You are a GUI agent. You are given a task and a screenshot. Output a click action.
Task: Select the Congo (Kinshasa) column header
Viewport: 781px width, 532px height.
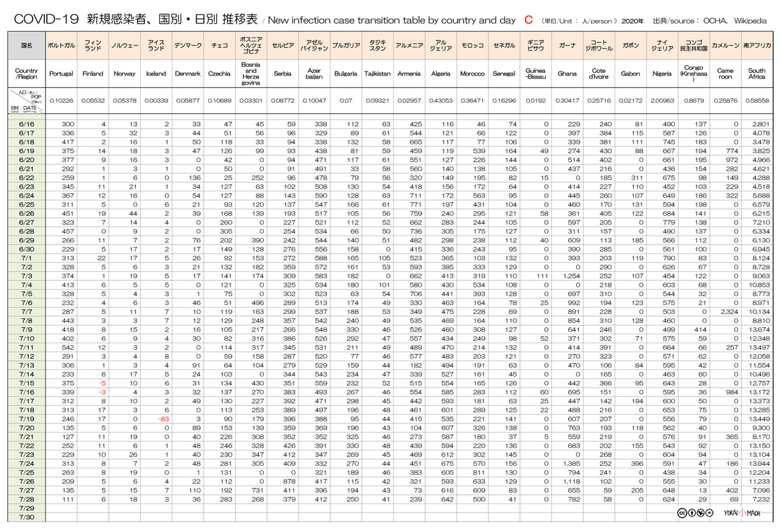(694, 73)
